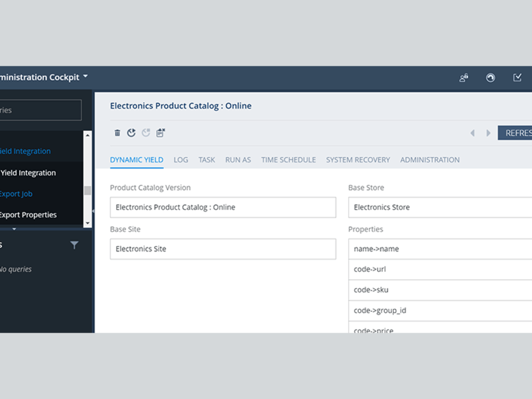
Task: Open the tasks checkmark icon
Action: [517, 77]
